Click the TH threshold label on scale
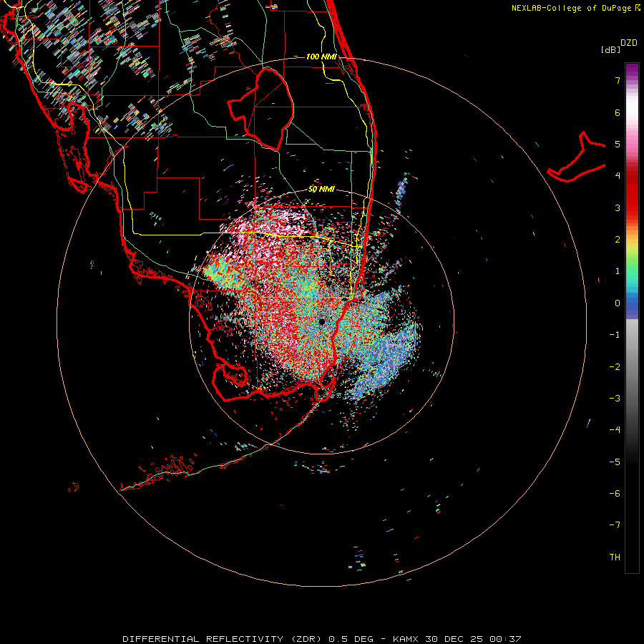This screenshot has height=644, width=644. coord(615,557)
